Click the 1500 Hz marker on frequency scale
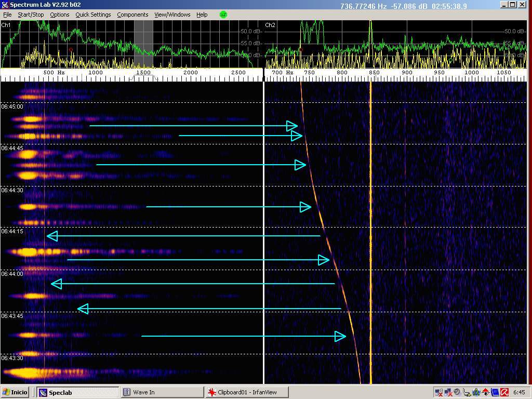 tap(143, 73)
